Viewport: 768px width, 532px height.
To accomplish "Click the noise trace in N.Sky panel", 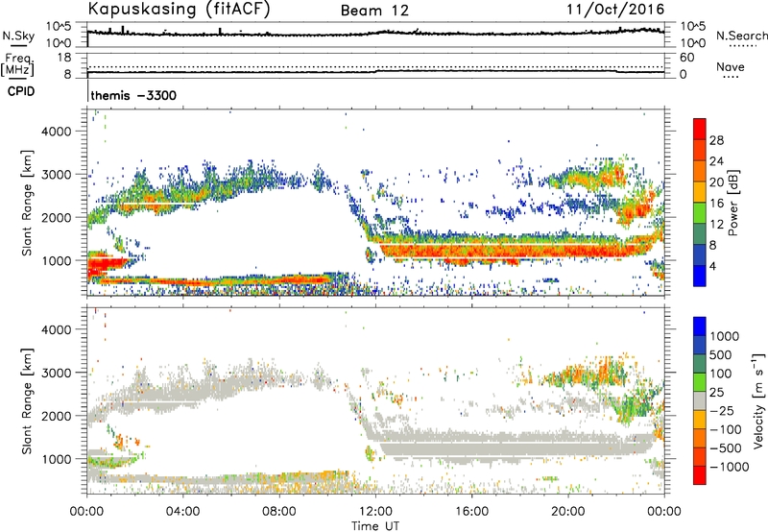I will [375, 33].
